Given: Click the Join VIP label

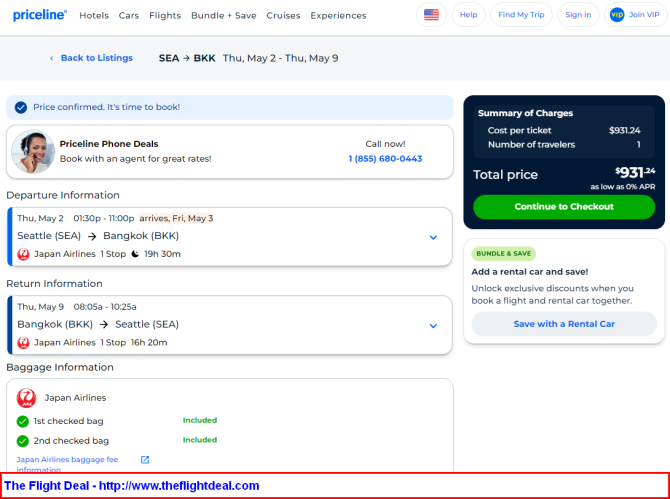Looking at the screenshot, I should pos(644,15).
